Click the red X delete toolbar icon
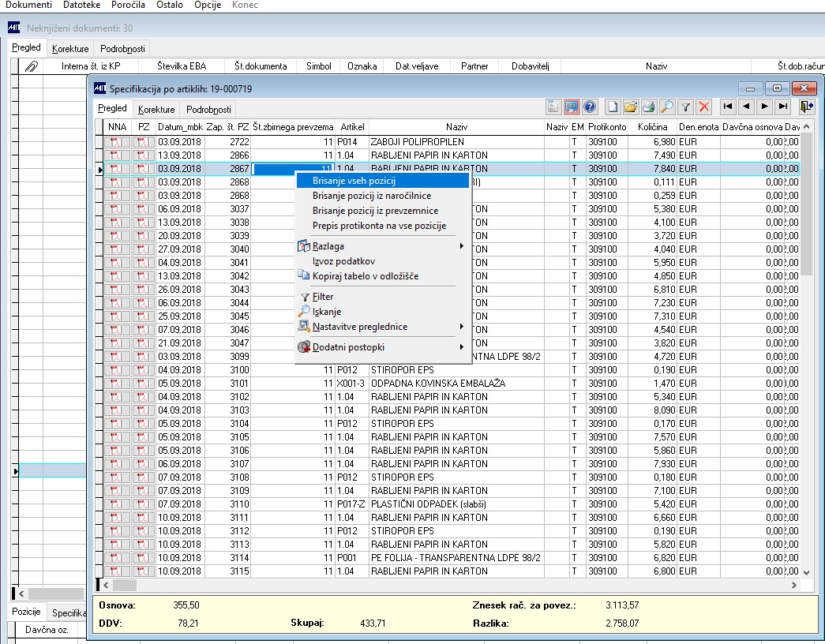Image resolution: width=825 pixels, height=644 pixels. tap(704, 107)
